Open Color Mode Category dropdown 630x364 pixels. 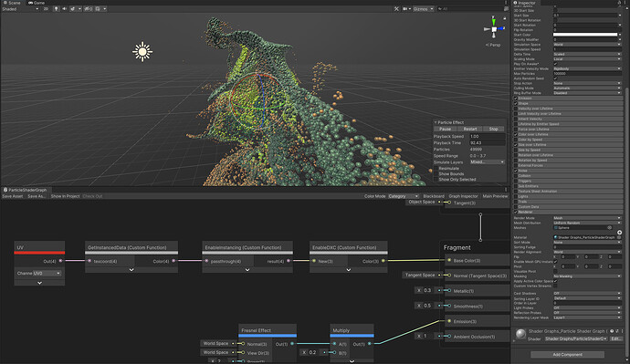[x=403, y=196]
